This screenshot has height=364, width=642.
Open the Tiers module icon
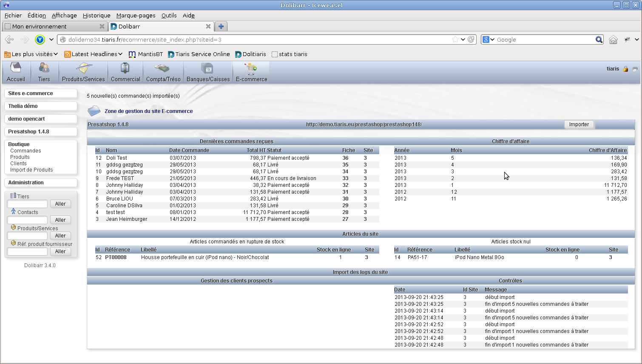[44, 68]
